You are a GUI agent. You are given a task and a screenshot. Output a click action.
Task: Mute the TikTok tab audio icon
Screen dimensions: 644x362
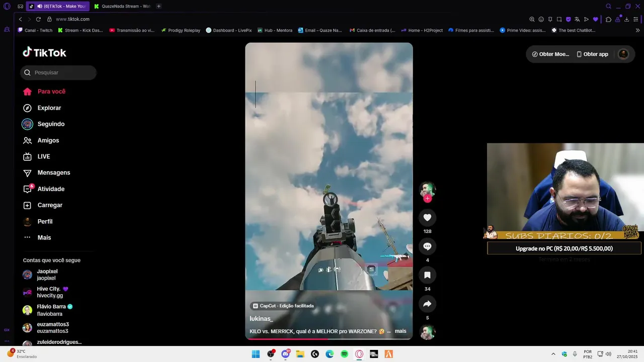coord(39,6)
